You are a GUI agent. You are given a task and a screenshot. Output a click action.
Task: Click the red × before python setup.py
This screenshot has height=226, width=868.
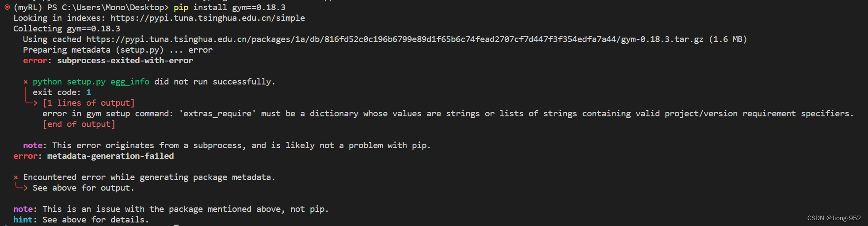click(26, 82)
